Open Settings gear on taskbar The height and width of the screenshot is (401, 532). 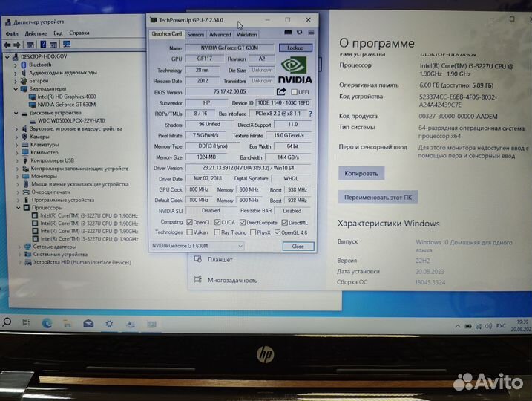(109, 324)
